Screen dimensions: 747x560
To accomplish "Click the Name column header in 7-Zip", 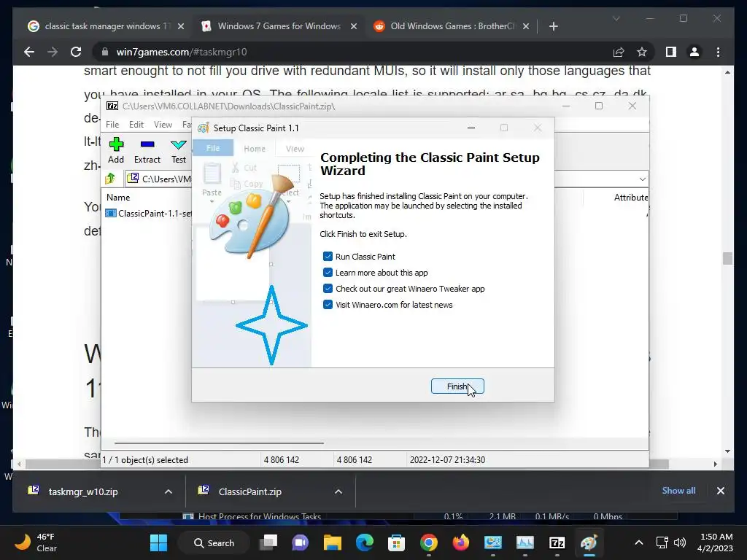I will [x=118, y=197].
